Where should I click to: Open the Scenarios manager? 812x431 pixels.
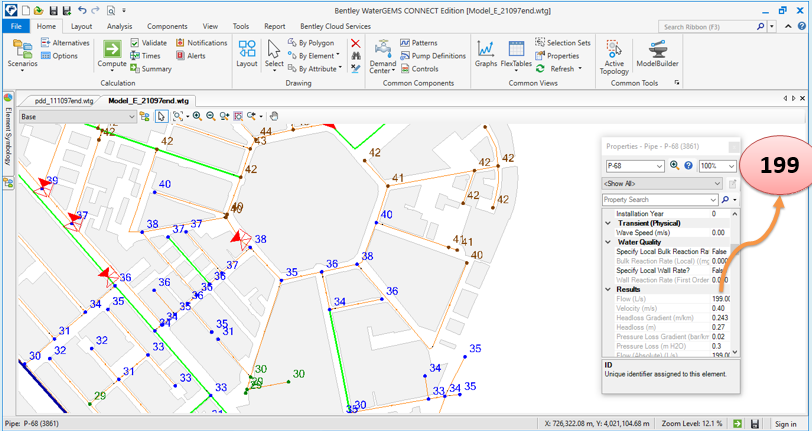coord(22,54)
